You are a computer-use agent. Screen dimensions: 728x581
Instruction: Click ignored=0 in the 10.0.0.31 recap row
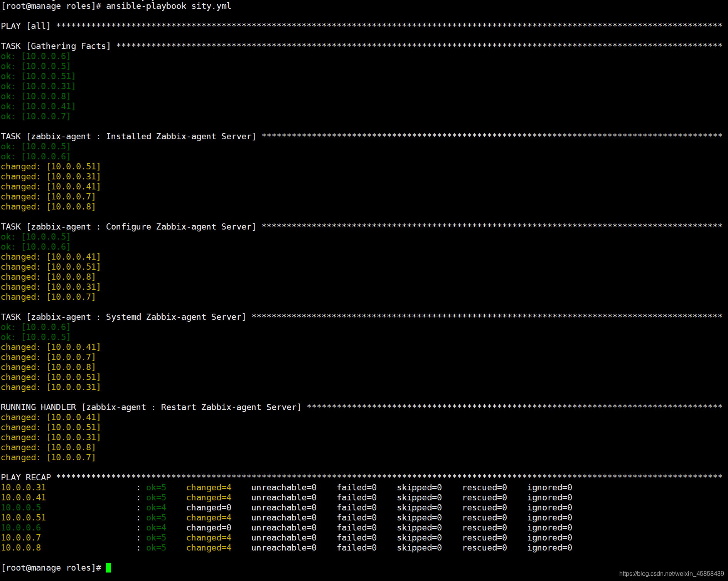[x=550, y=488]
